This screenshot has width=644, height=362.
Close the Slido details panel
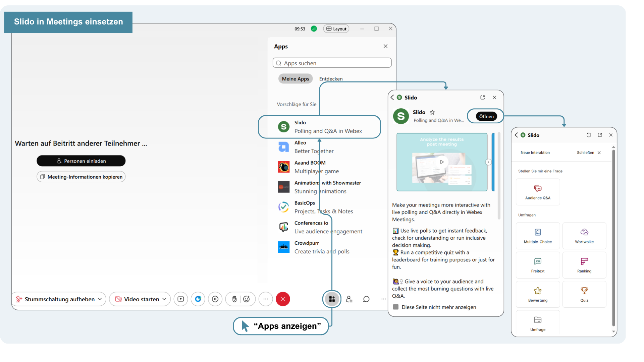[494, 98]
